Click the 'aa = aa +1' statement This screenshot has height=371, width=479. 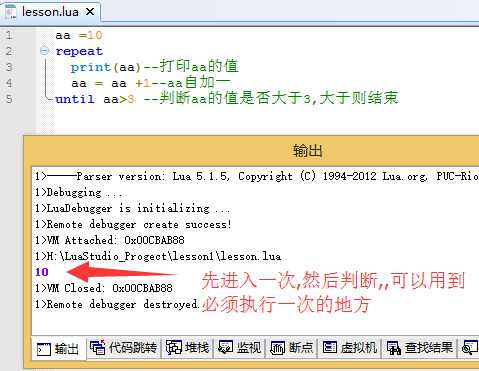pyautogui.click(x=111, y=83)
